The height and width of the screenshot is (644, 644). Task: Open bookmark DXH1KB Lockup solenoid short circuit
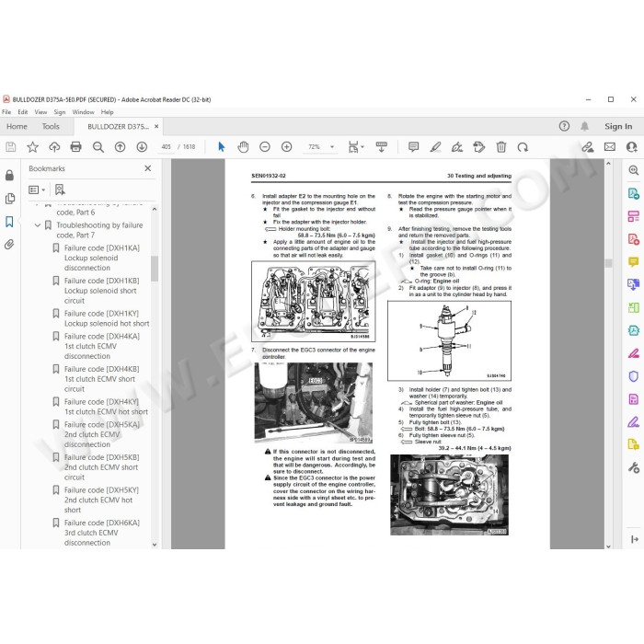point(102,291)
